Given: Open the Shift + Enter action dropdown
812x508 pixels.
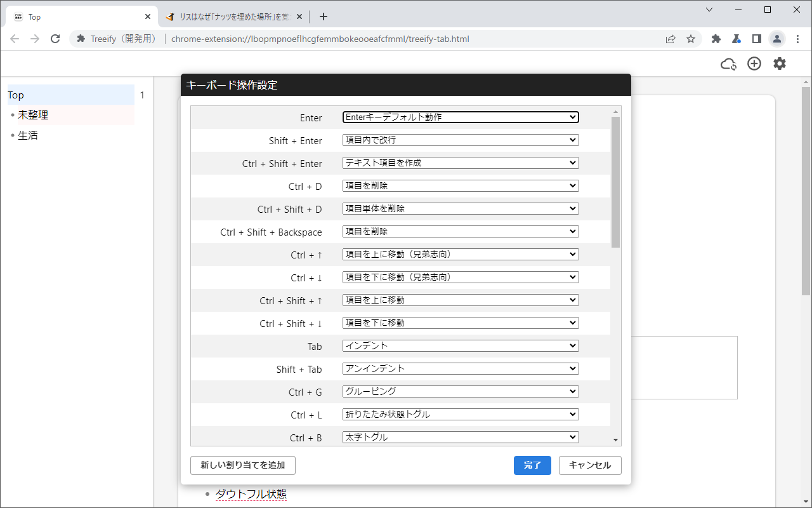Looking at the screenshot, I should (461, 140).
